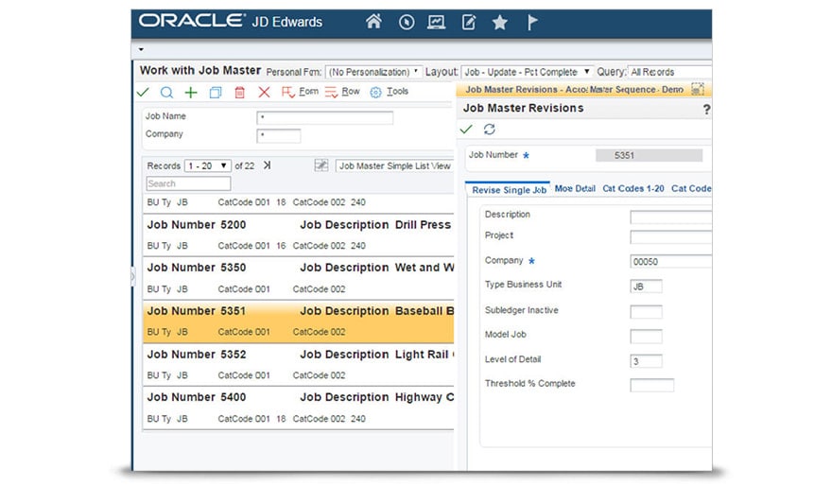Expand the Layout dropdown
Screen dimensions: 832x504
click(x=526, y=72)
